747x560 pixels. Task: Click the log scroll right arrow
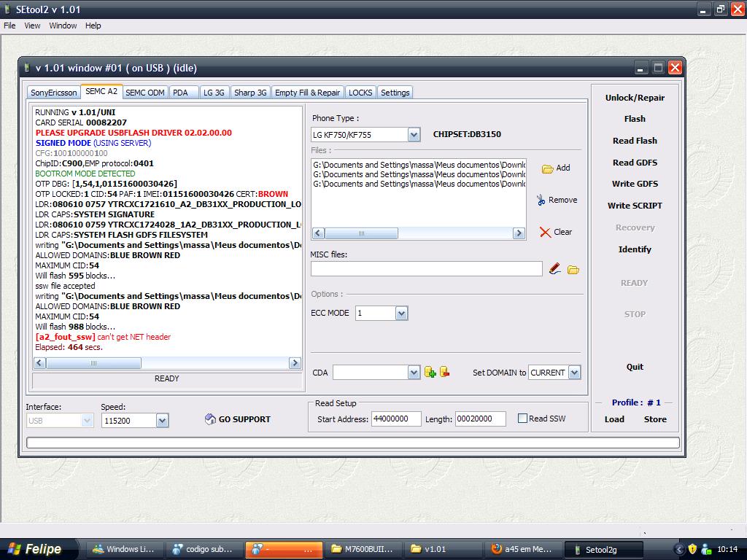295,363
